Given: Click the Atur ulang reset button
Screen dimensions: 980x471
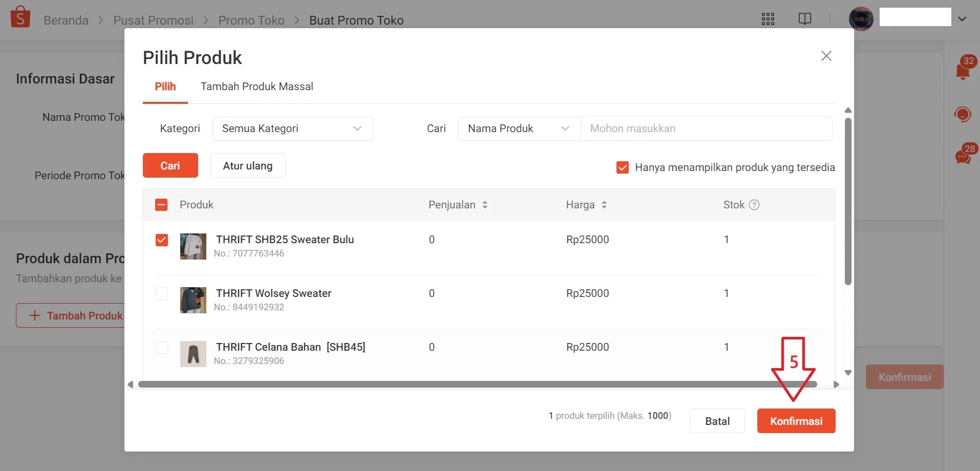Looking at the screenshot, I should click(x=248, y=166).
